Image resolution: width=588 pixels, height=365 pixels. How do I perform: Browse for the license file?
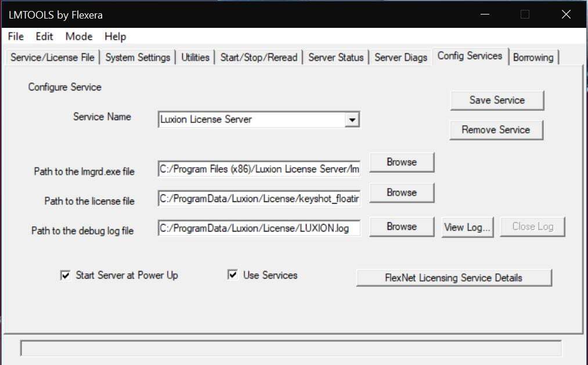click(402, 193)
